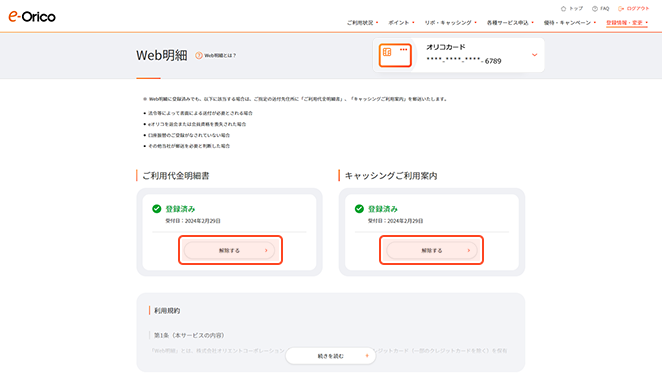
Task: Open the ポイント menu
Action: pyautogui.click(x=401, y=23)
